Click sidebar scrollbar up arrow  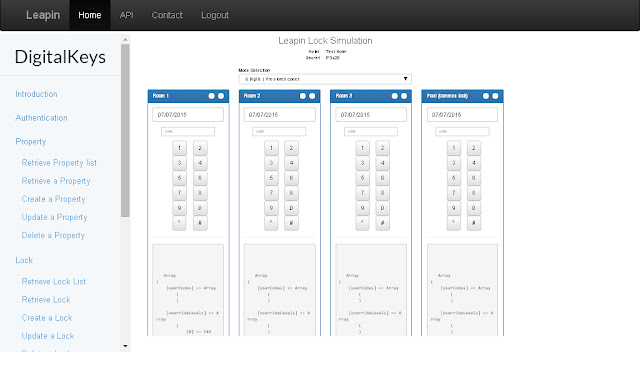[125, 40]
